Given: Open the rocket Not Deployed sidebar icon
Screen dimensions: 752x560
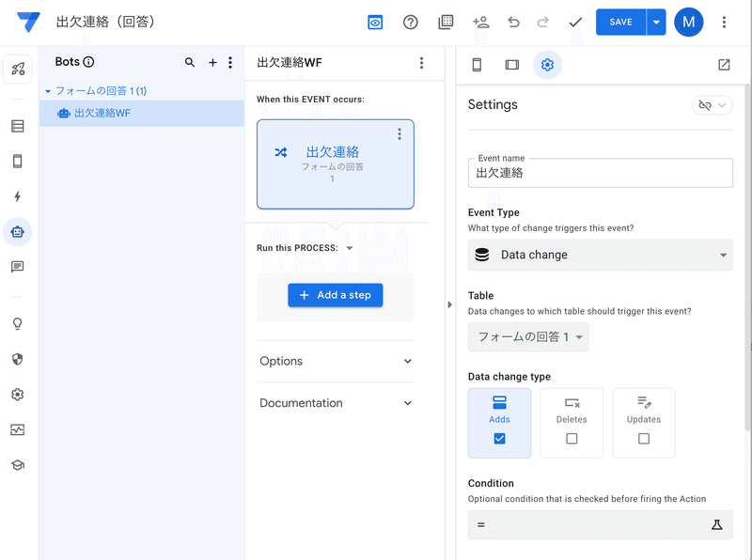Looking at the screenshot, I should 18,69.
